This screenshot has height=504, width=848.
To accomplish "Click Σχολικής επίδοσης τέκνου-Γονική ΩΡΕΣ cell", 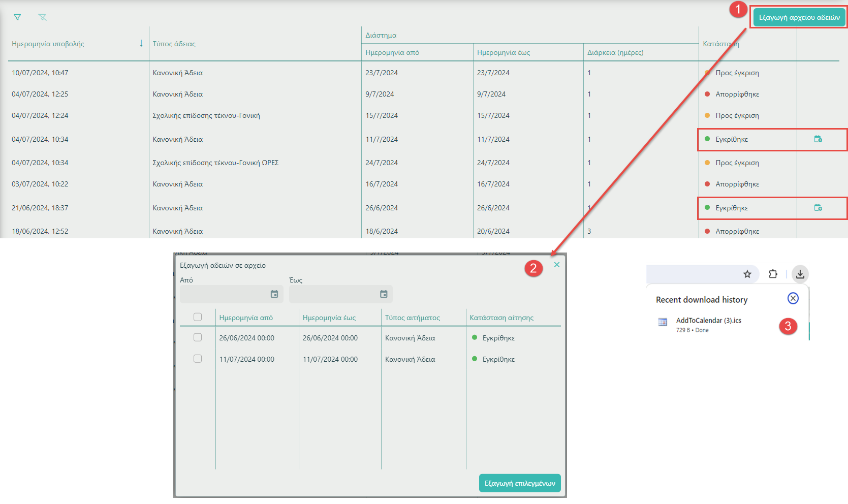I will point(215,163).
